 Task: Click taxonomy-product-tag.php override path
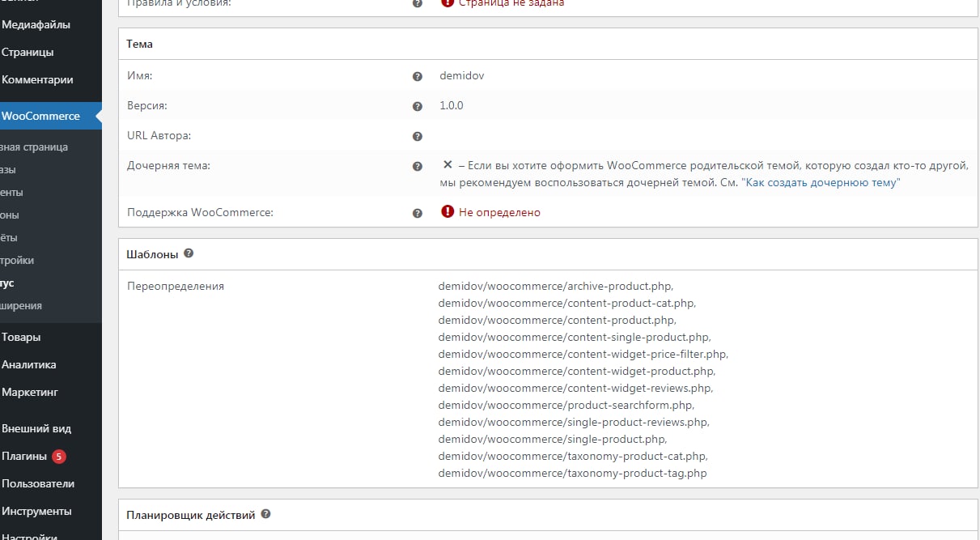pyautogui.click(x=573, y=473)
